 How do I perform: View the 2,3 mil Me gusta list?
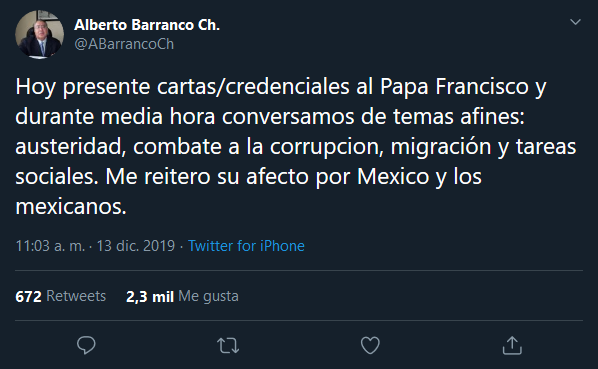182,296
